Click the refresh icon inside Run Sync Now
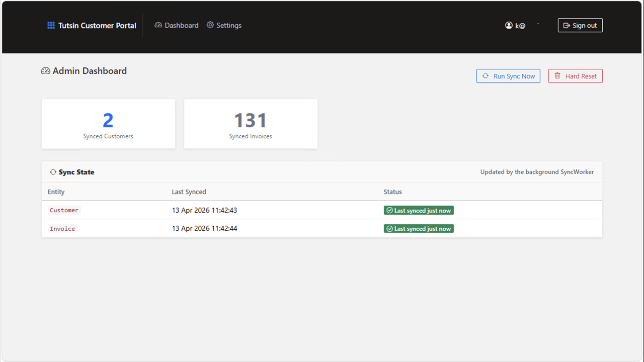The image size is (644, 362). click(x=485, y=75)
